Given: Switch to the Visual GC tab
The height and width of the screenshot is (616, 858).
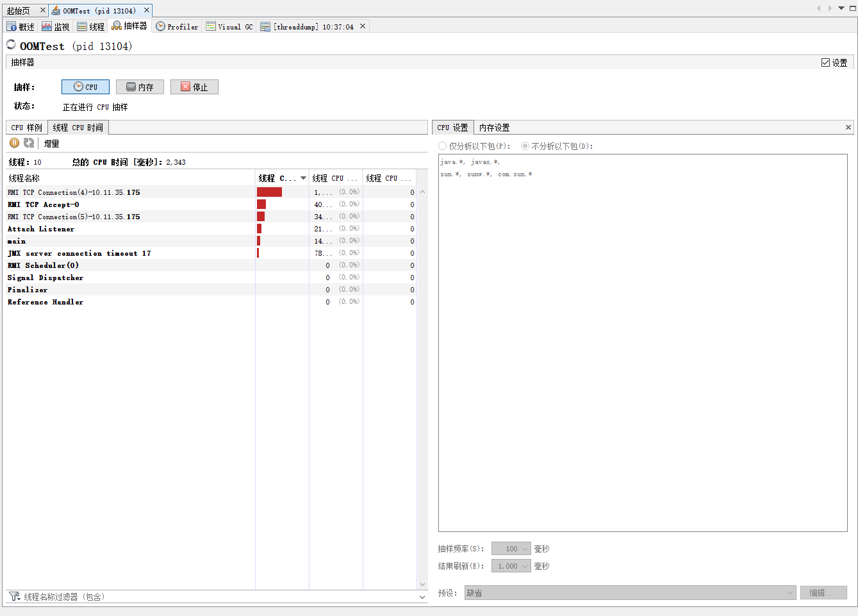Looking at the screenshot, I should tap(229, 26).
